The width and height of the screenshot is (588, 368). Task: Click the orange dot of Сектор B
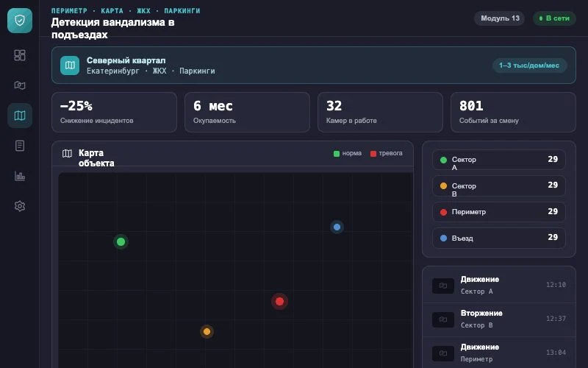(x=443, y=186)
